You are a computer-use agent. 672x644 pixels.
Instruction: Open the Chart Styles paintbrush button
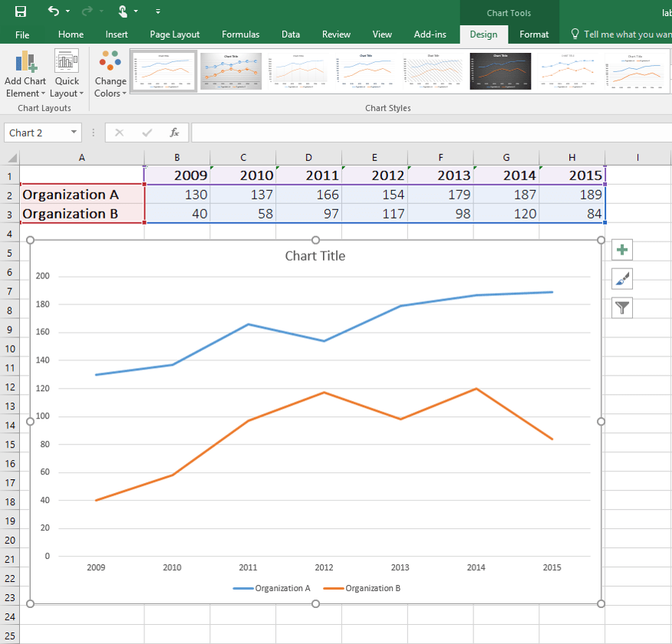coord(622,279)
